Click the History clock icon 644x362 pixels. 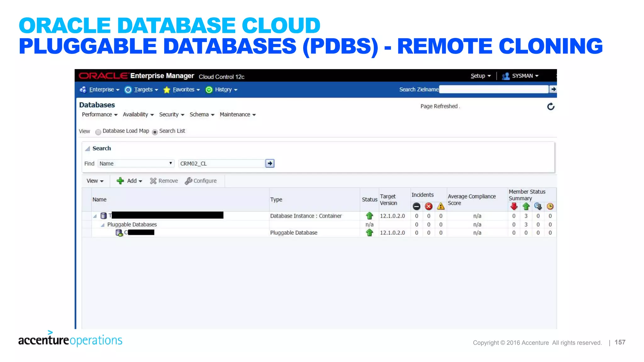point(209,90)
